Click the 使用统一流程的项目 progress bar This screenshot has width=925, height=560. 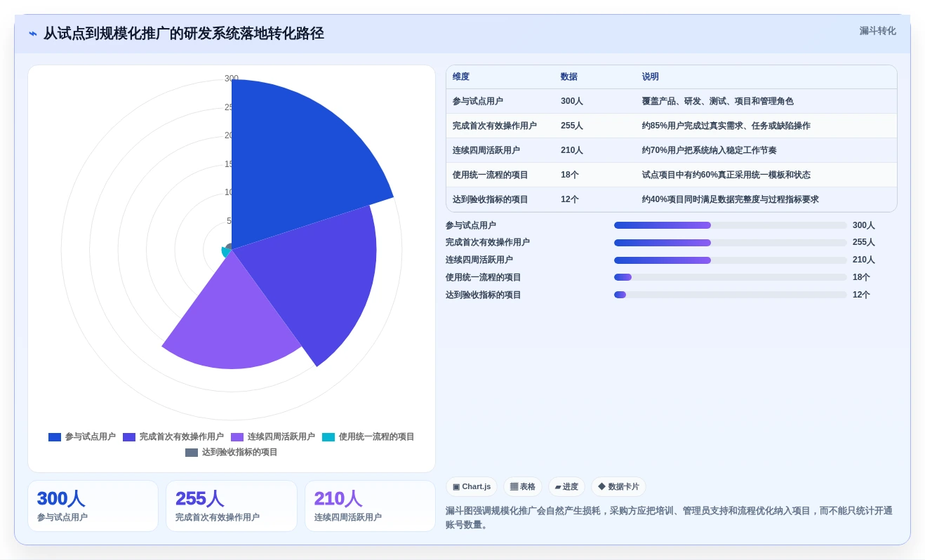pyautogui.click(x=731, y=277)
